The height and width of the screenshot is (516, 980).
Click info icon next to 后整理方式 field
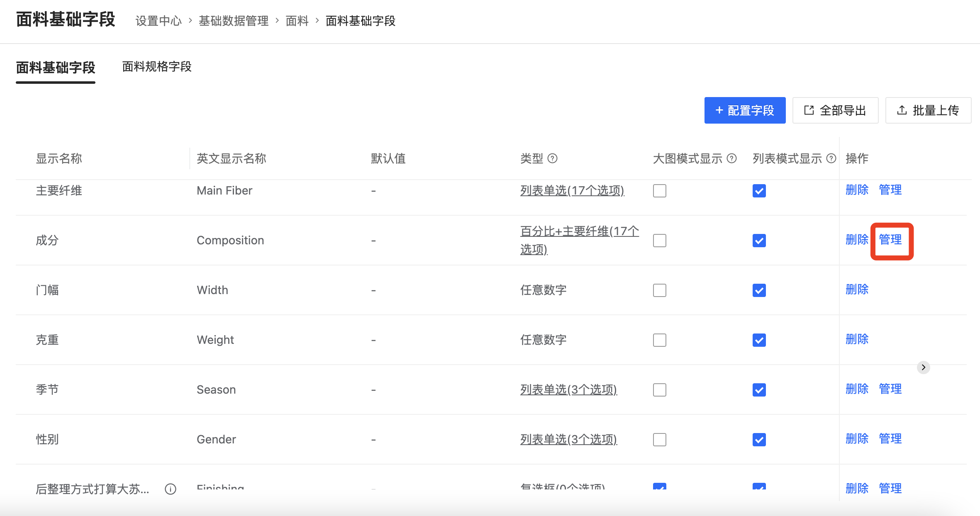(171, 489)
